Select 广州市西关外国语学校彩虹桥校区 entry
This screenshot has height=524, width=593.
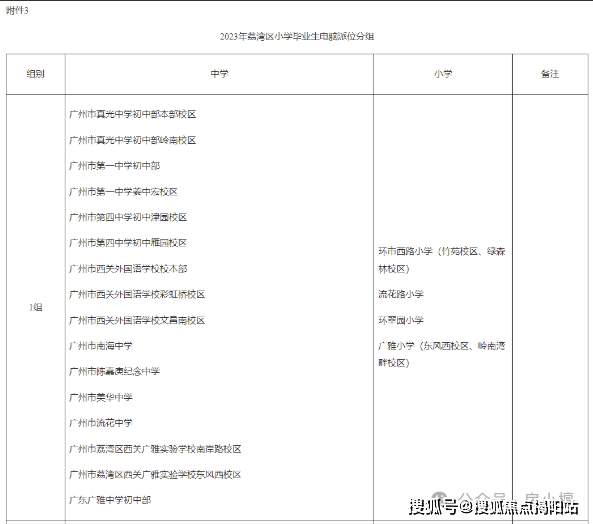pos(137,294)
